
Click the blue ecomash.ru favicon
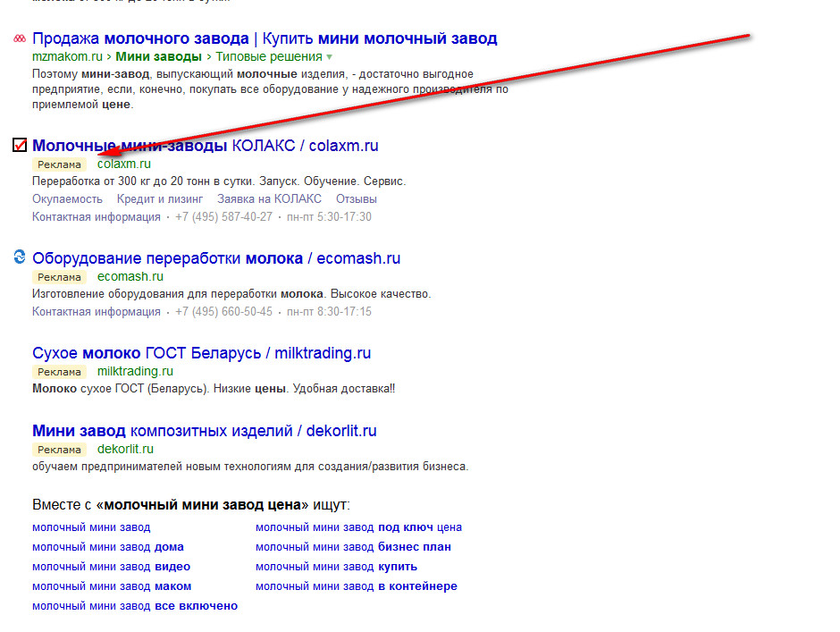point(20,257)
